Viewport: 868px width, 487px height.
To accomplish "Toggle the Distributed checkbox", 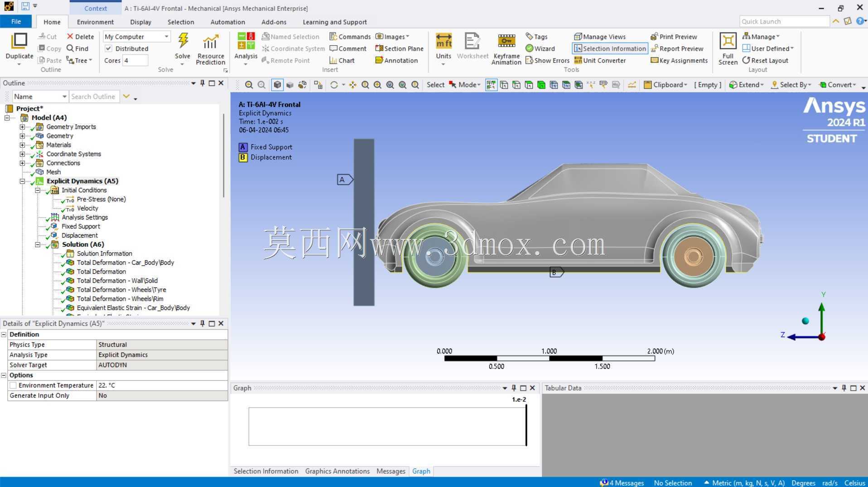I will tap(108, 48).
